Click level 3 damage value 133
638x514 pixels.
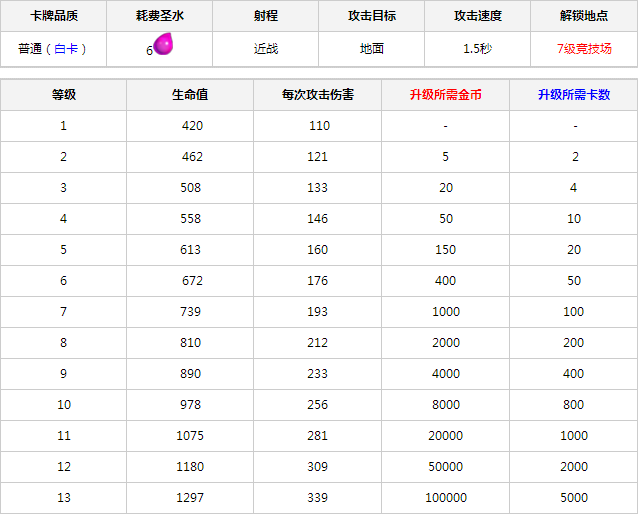317,188
